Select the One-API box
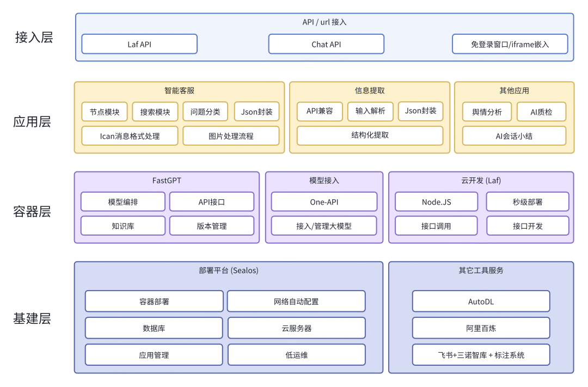The height and width of the screenshot is (387, 588). tap(324, 202)
